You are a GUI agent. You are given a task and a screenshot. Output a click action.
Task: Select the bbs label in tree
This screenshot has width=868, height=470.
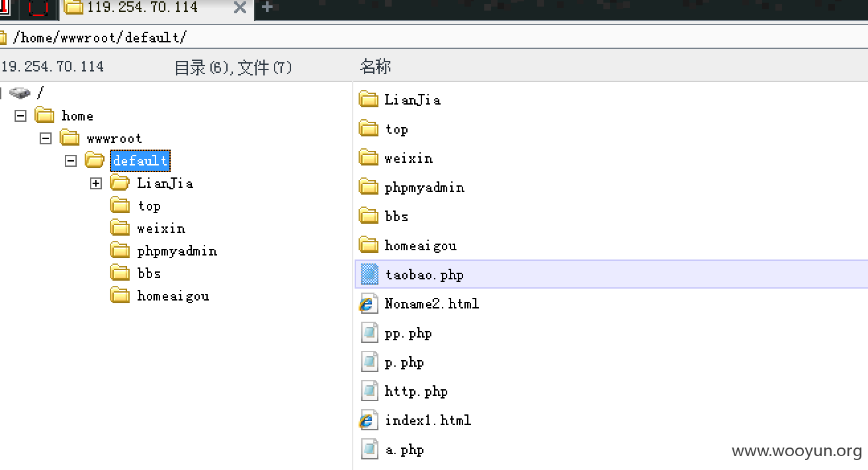pos(149,273)
